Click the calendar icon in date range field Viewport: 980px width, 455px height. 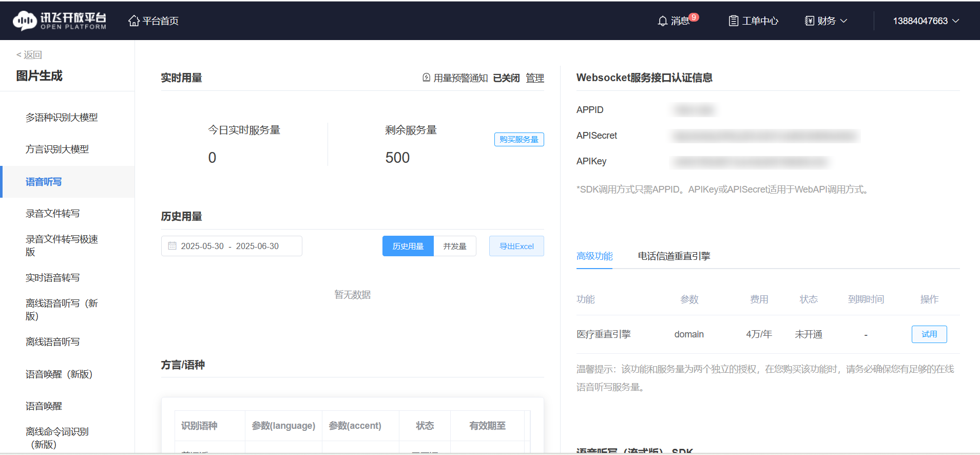click(x=172, y=246)
